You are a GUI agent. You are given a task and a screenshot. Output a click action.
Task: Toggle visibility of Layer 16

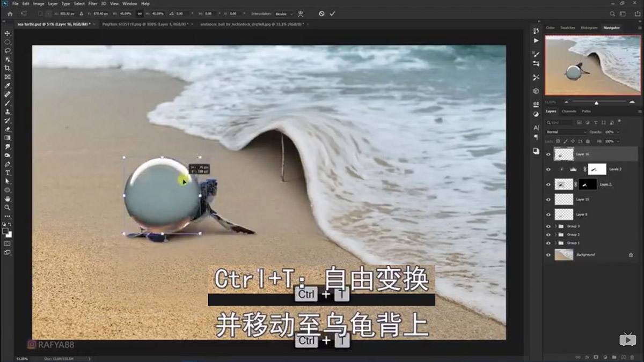click(x=548, y=154)
